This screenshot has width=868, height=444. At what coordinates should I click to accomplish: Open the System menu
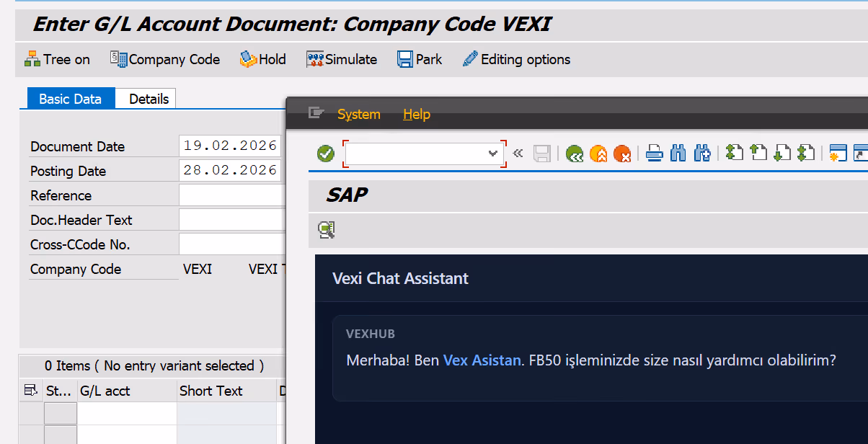(358, 114)
